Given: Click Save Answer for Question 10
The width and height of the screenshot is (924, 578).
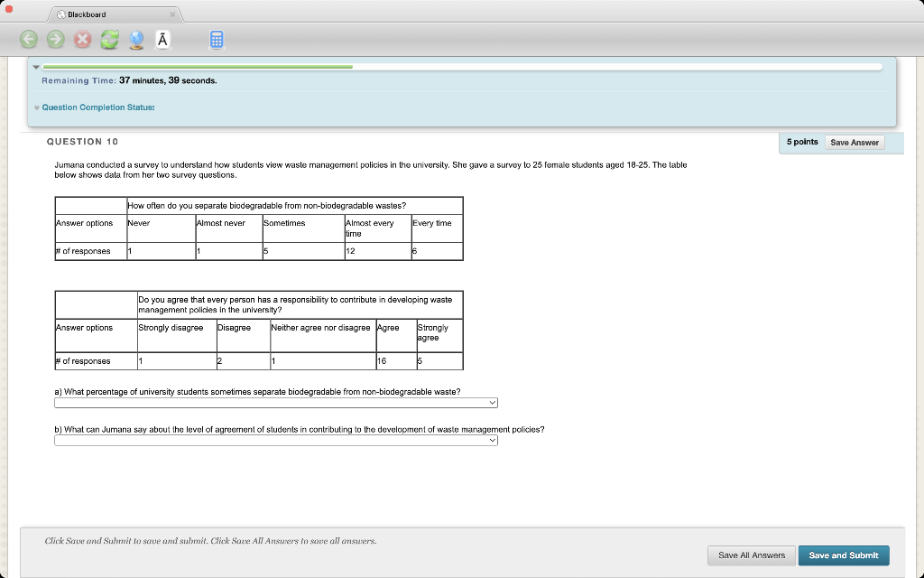Looking at the screenshot, I should click(x=854, y=142).
